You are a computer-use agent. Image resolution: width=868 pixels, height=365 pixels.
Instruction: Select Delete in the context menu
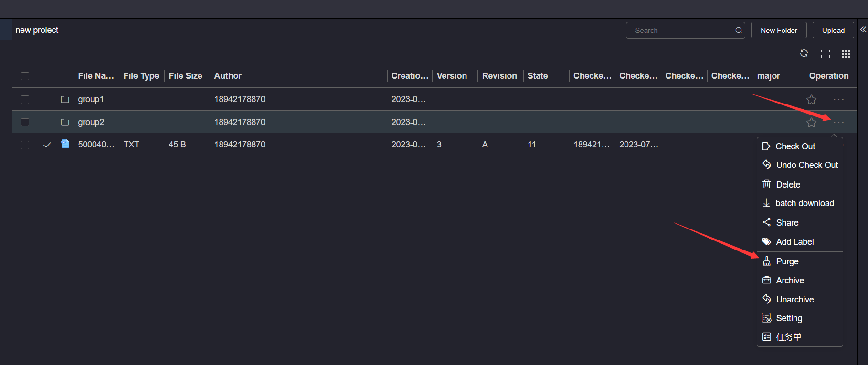point(800,185)
